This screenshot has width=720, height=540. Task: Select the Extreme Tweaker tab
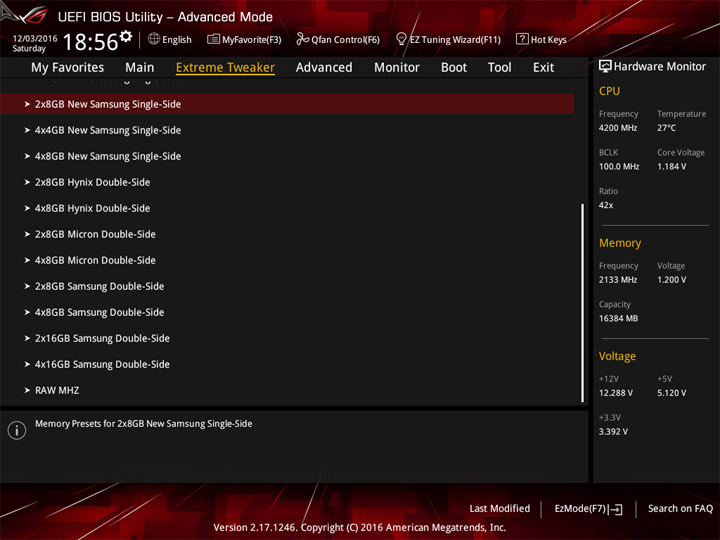[x=225, y=68]
